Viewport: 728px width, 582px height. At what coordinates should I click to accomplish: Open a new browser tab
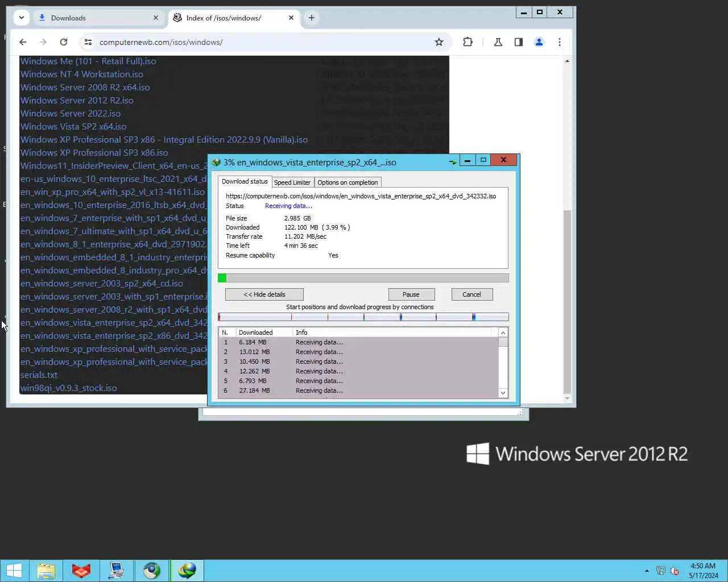tap(312, 18)
